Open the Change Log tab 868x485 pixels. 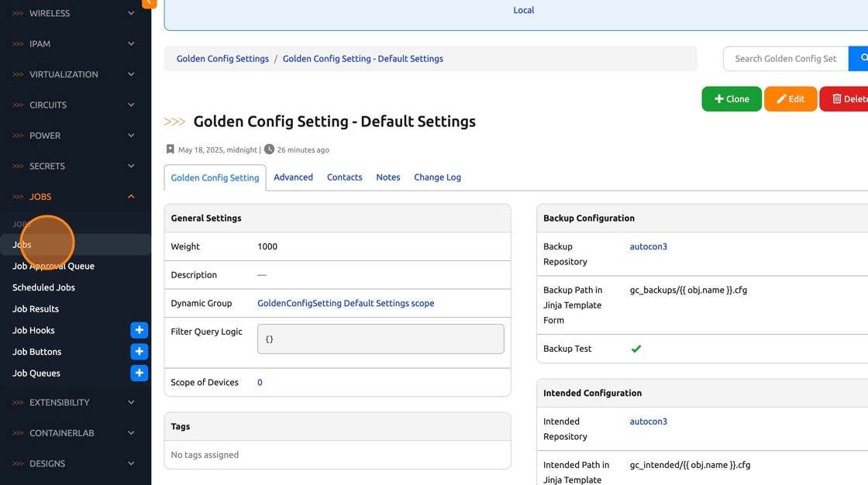pos(437,177)
